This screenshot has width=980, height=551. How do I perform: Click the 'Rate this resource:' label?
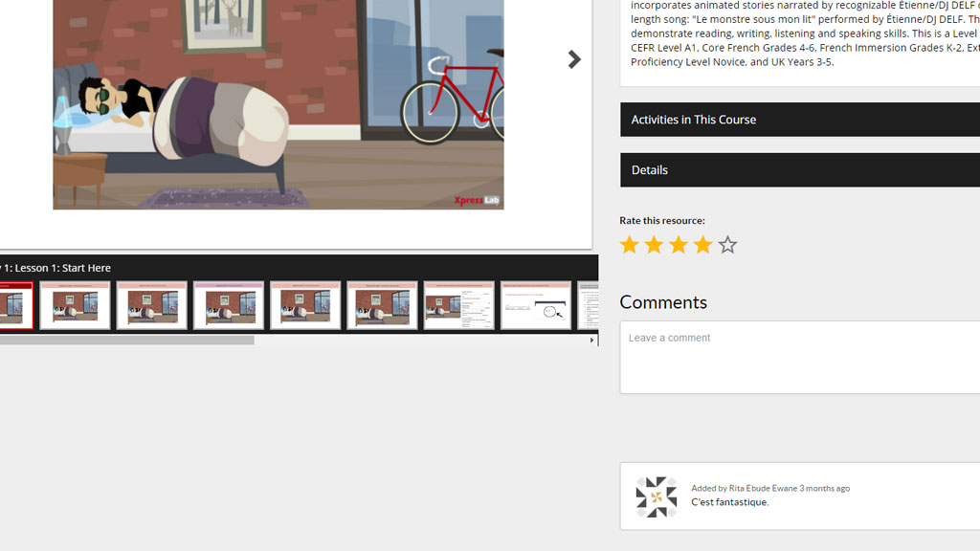[x=662, y=221]
